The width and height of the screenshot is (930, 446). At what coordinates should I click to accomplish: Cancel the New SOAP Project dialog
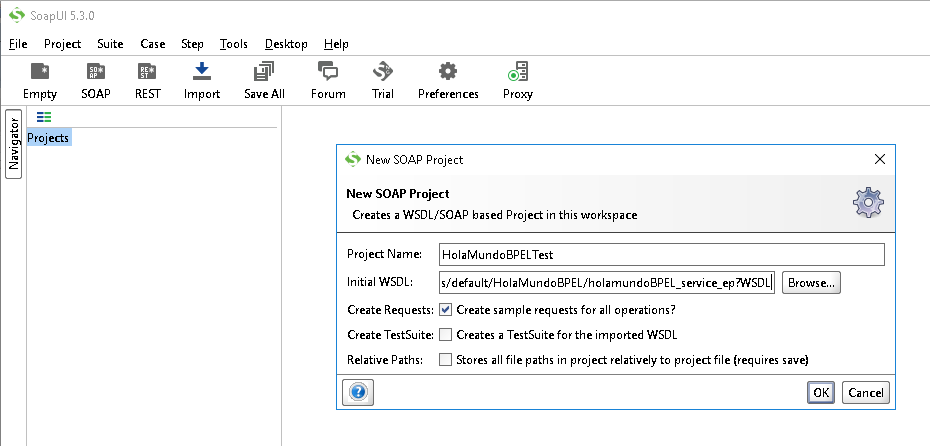(865, 392)
